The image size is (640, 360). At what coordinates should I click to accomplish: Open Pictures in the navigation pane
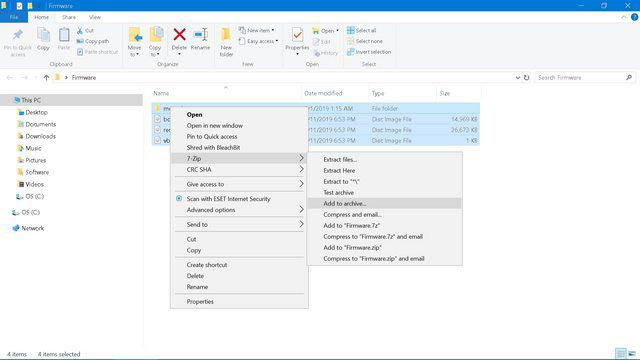[36, 160]
